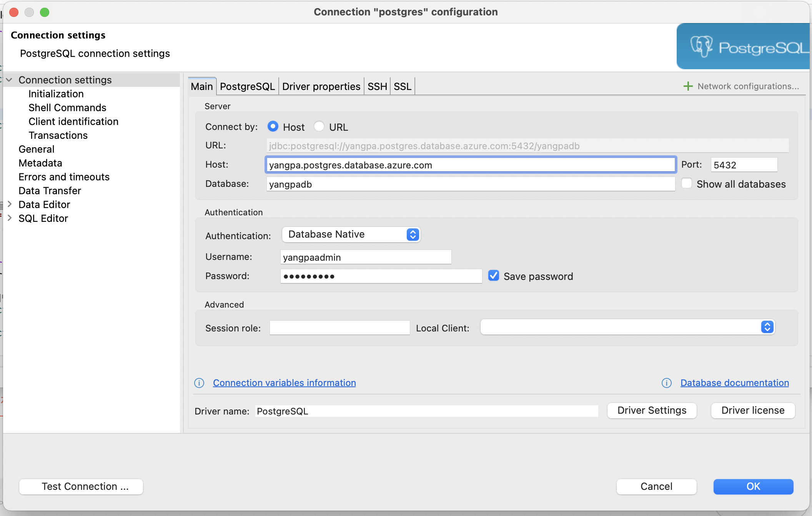812x516 pixels.
Task: Expand the Data Editor tree node
Action: pyautogui.click(x=10, y=204)
